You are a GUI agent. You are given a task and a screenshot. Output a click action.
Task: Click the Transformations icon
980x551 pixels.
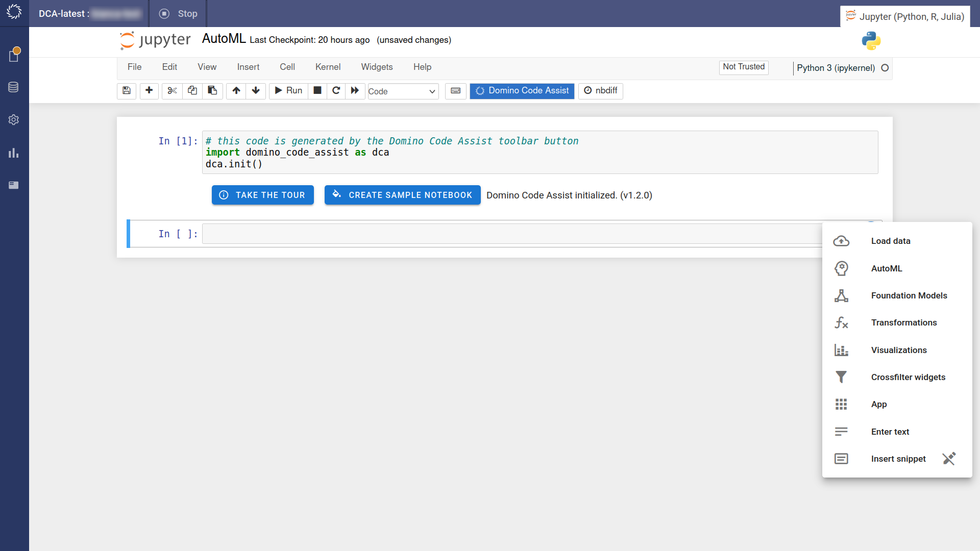tap(841, 323)
